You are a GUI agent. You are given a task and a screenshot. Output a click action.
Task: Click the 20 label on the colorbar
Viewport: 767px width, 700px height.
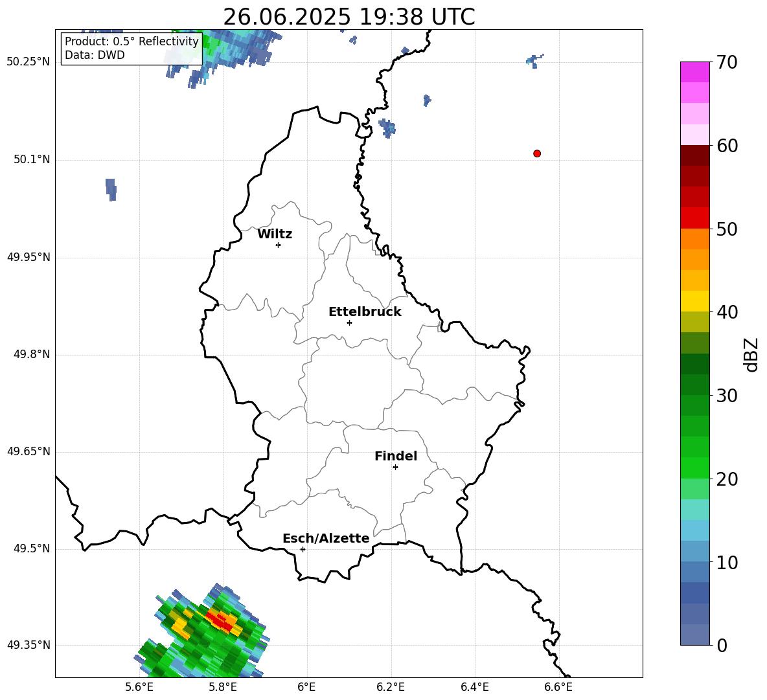[x=727, y=479]
